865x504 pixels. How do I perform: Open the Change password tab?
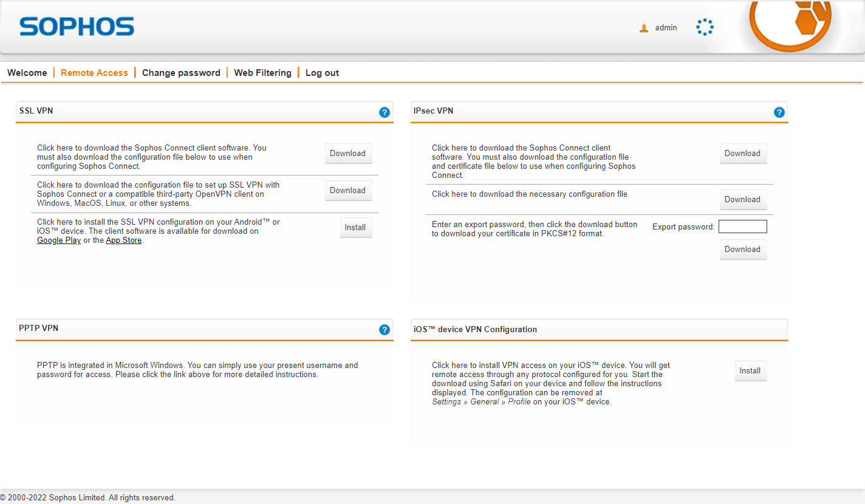(181, 73)
